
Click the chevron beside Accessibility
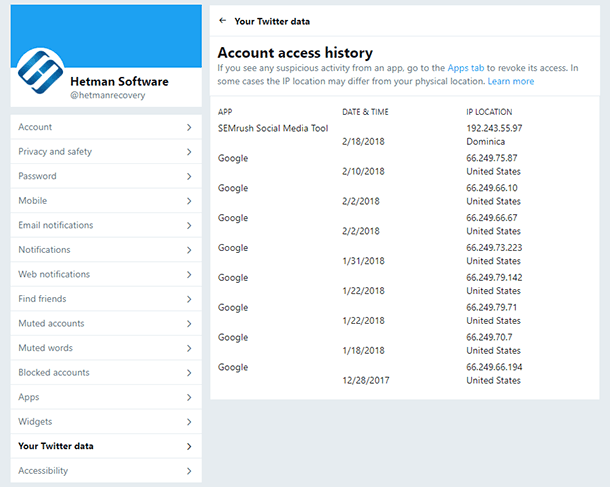pos(189,471)
